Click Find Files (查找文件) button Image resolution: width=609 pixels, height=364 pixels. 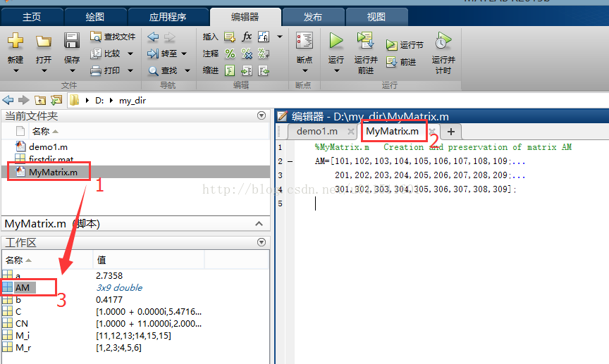(x=113, y=37)
